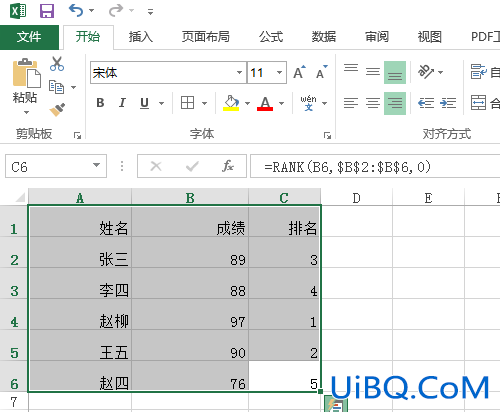Click the wrap text icon
The image size is (500, 412).
coord(479,72)
